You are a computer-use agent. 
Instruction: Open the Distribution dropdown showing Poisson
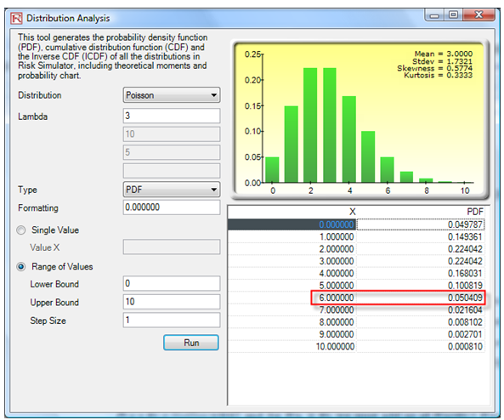pos(172,95)
